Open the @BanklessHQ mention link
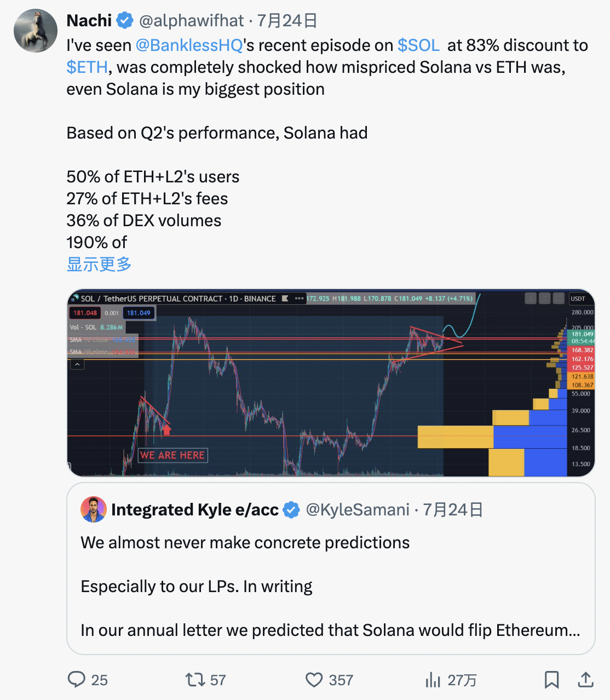 tap(189, 45)
